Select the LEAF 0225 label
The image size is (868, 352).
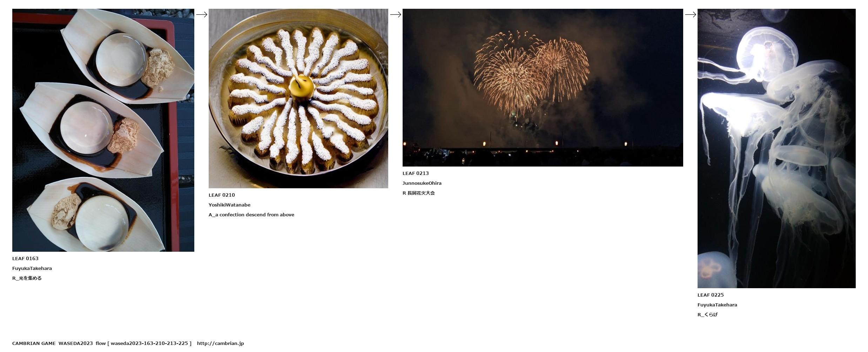[711, 295]
